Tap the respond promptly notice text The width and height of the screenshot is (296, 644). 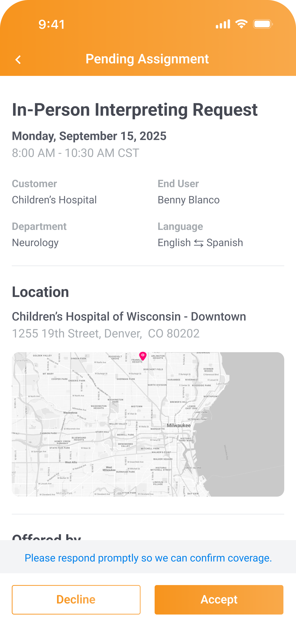pyautogui.click(x=148, y=558)
